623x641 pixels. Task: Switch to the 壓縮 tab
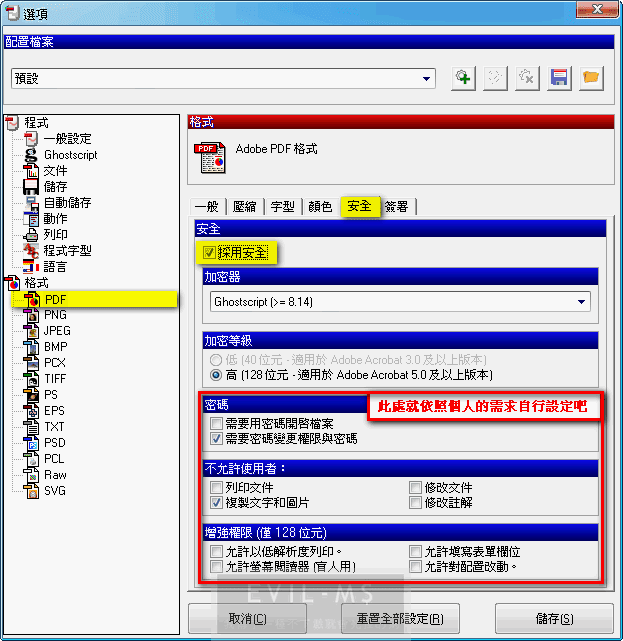[x=244, y=206]
